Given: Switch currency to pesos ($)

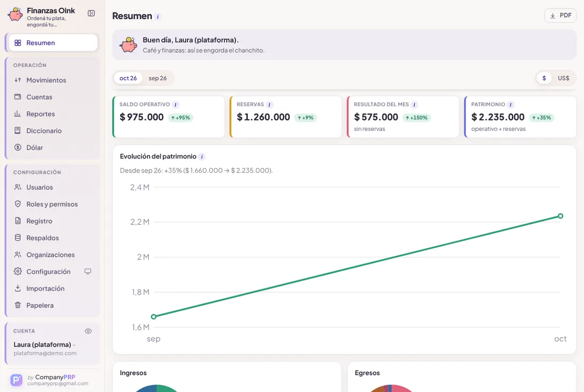Looking at the screenshot, I should click(x=544, y=78).
